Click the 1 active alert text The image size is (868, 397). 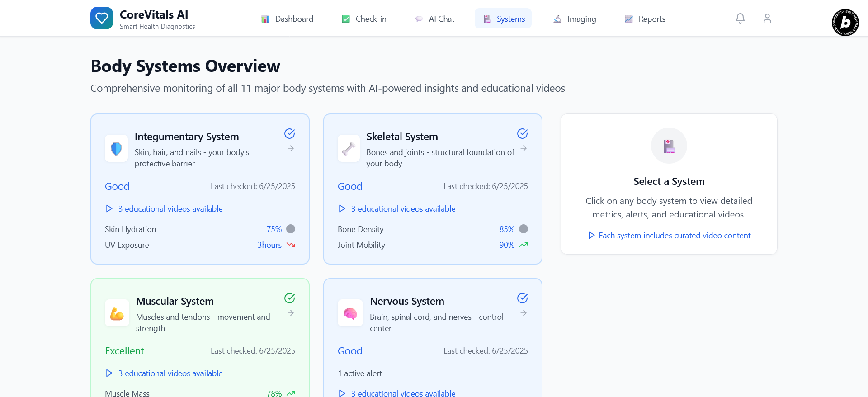[360, 373]
